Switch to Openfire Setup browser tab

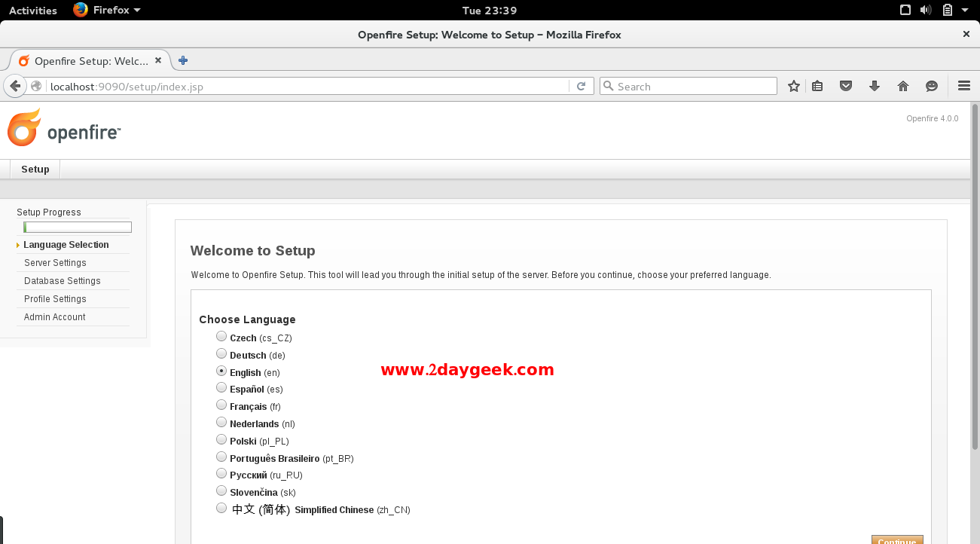90,60
